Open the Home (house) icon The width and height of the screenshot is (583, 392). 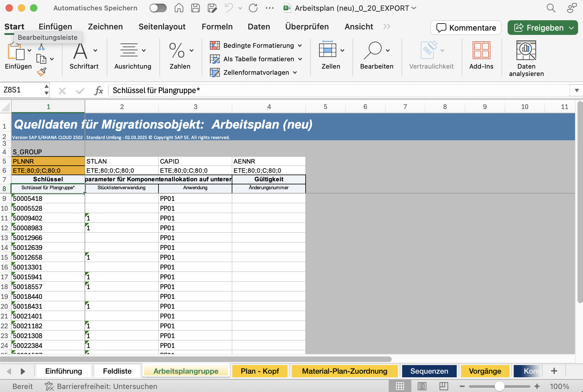pyautogui.click(x=179, y=8)
